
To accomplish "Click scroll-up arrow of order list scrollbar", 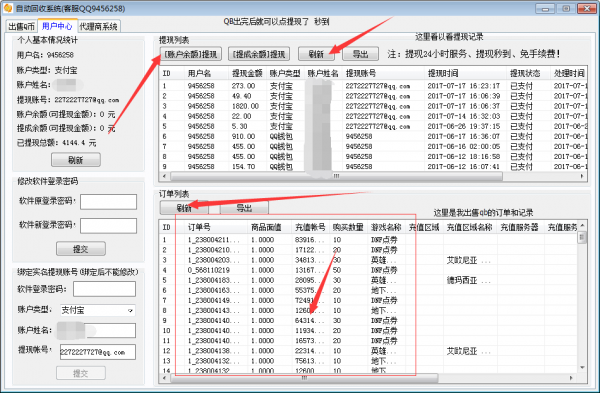I will (582, 225).
